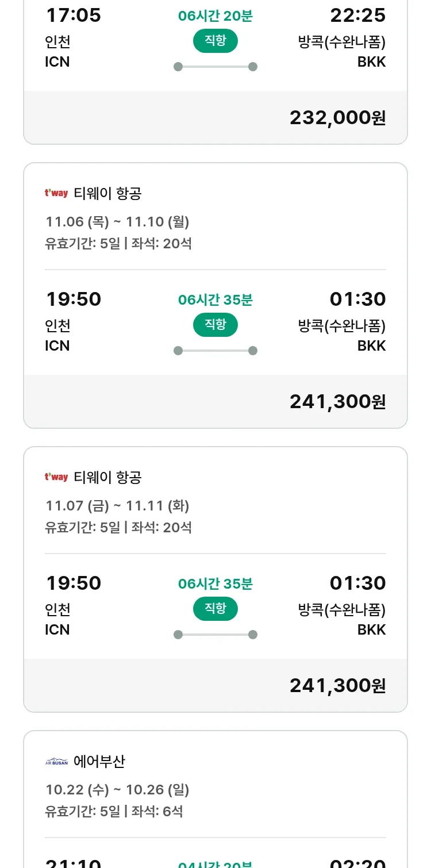
Task: Click date range 11.07 (금) ~ 11.11 (화)
Action: pos(117,506)
